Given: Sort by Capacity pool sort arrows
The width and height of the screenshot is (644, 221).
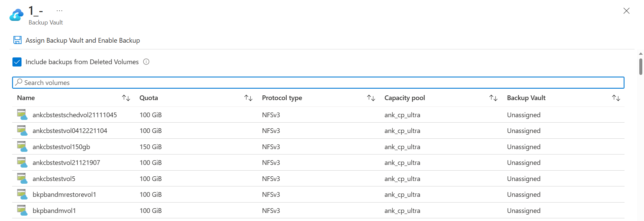Looking at the screenshot, I should [x=493, y=98].
